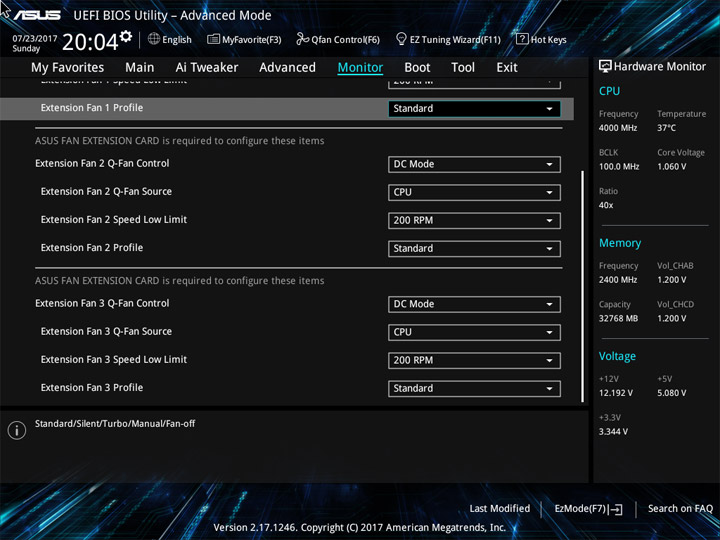Open Qfan Control fan icon

302,39
